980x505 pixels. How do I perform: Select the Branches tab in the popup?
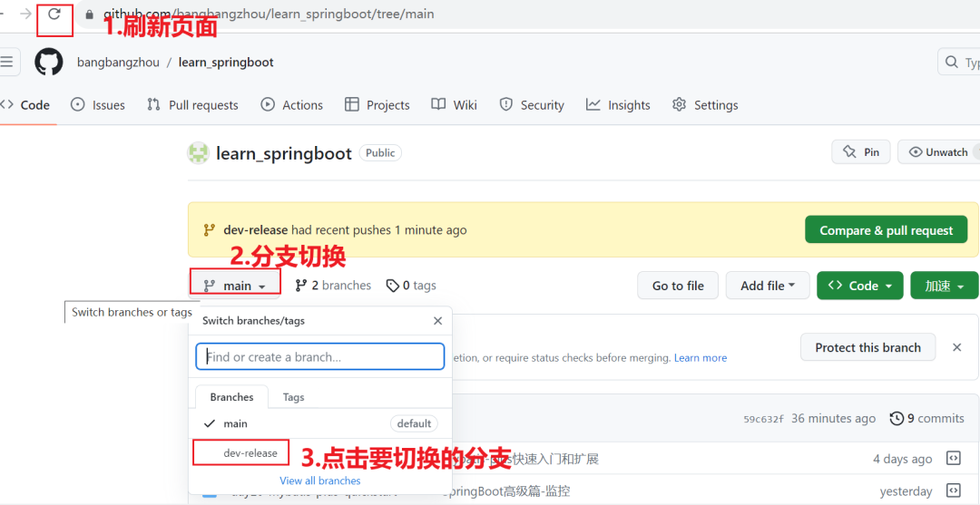coord(232,397)
